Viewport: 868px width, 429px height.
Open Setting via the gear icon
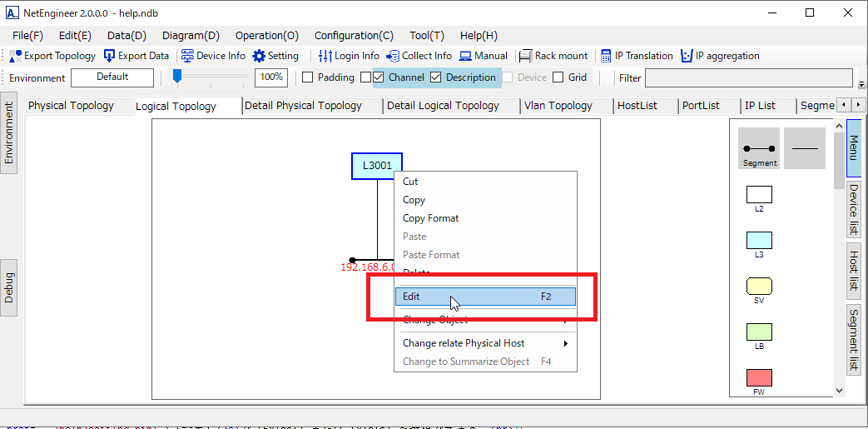coord(259,56)
